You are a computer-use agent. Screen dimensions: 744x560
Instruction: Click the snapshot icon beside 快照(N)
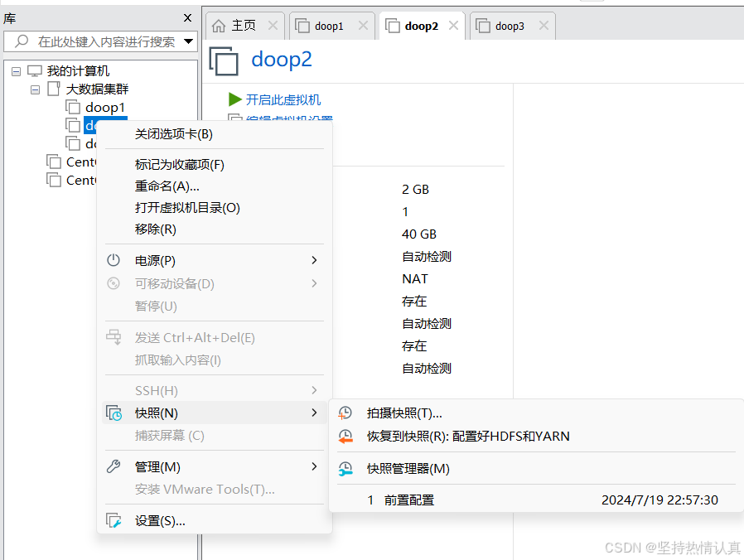114,413
